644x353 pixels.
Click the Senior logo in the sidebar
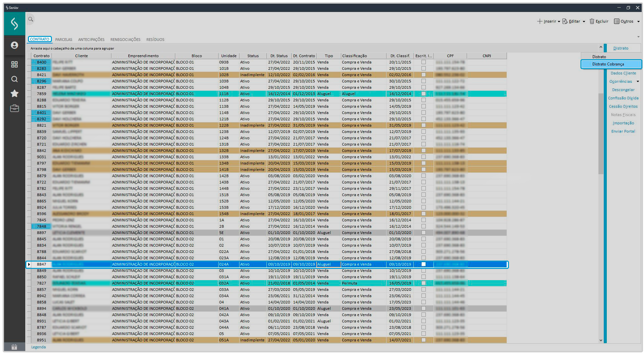coord(14,24)
